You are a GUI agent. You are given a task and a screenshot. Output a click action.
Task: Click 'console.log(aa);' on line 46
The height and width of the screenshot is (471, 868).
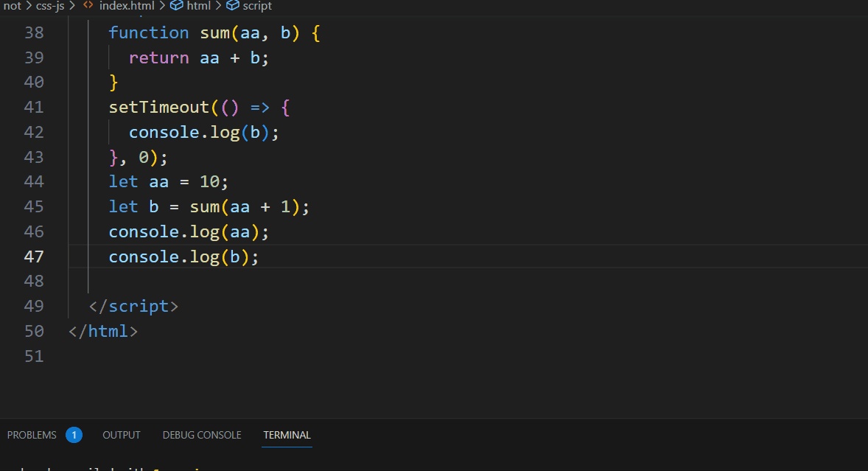[x=189, y=232]
